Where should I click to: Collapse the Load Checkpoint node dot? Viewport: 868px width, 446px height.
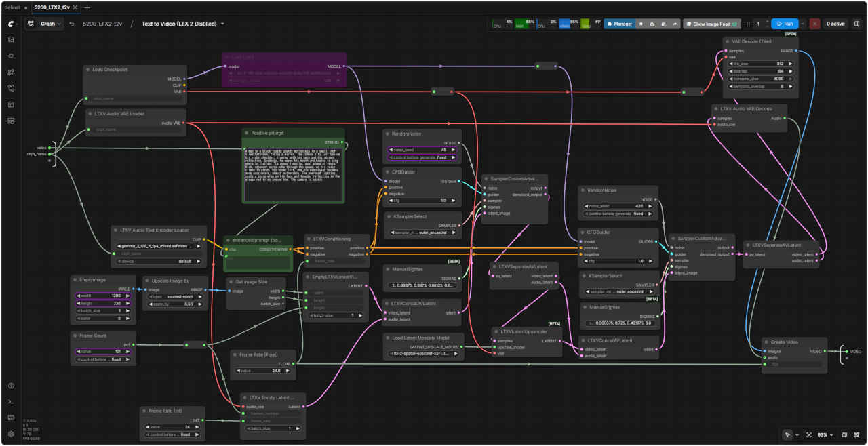point(87,69)
